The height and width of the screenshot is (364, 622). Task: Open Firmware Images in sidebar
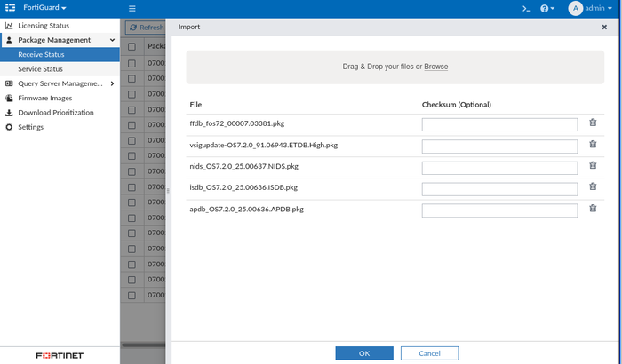click(45, 98)
